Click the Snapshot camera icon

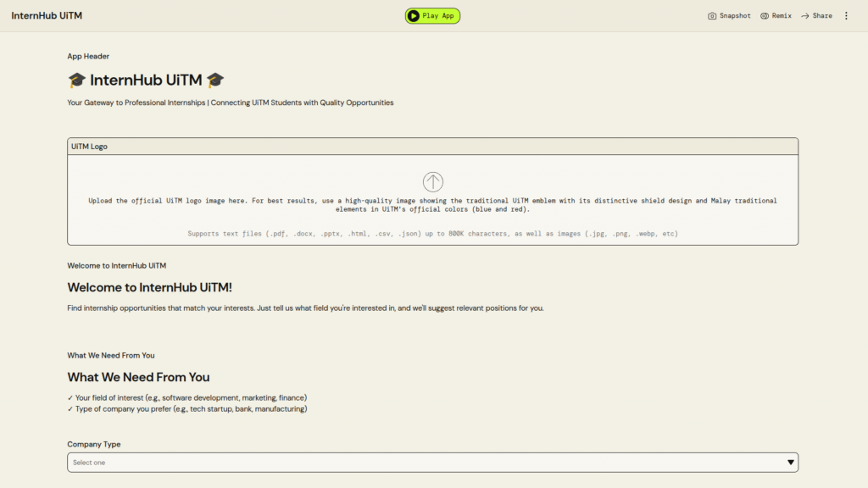[x=712, y=16]
